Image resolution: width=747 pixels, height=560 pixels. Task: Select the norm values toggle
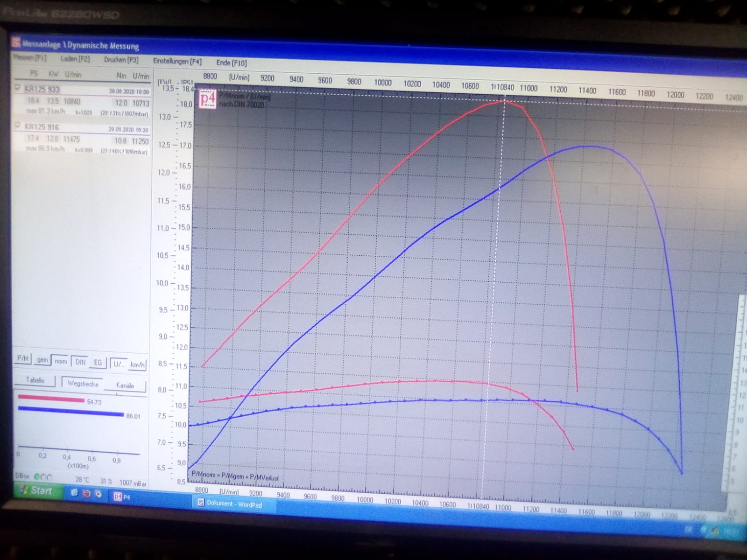point(61,361)
